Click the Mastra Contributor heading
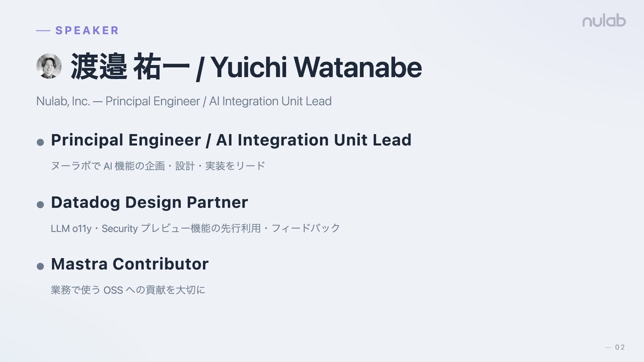 (x=130, y=264)
